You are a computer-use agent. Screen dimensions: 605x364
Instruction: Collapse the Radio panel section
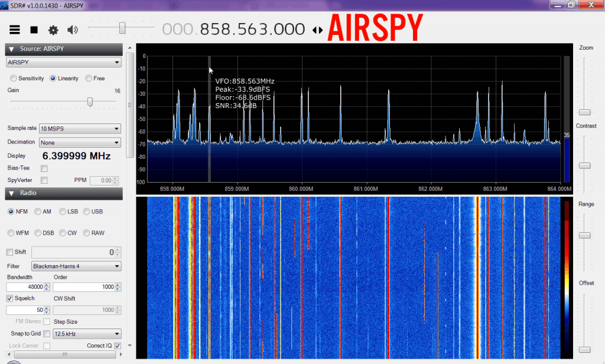point(11,193)
